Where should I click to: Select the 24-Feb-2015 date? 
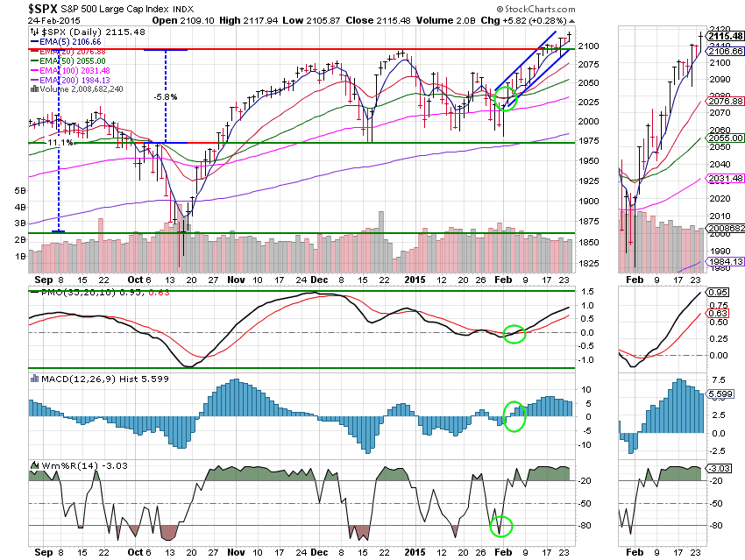coord(54,20)
